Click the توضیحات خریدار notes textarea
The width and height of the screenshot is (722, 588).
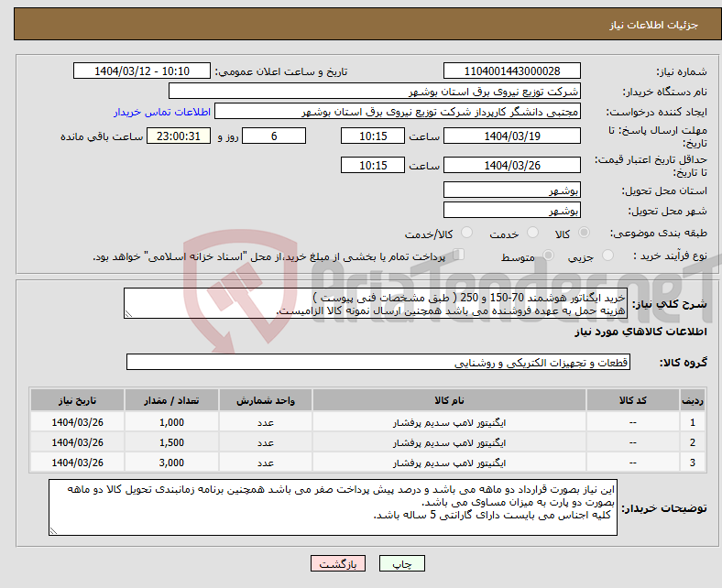[x=333, y=507]
